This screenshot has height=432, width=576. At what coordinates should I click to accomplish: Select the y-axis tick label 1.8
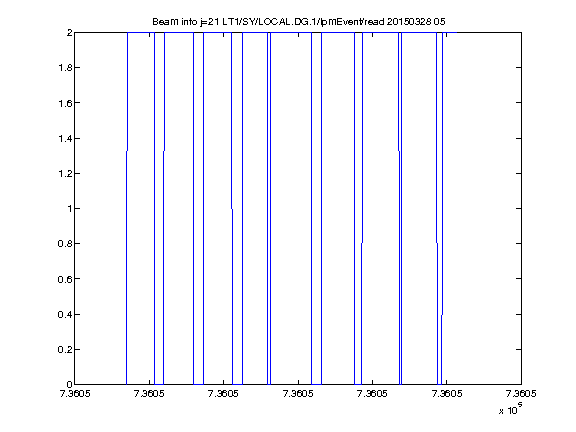tap(65, 68)
